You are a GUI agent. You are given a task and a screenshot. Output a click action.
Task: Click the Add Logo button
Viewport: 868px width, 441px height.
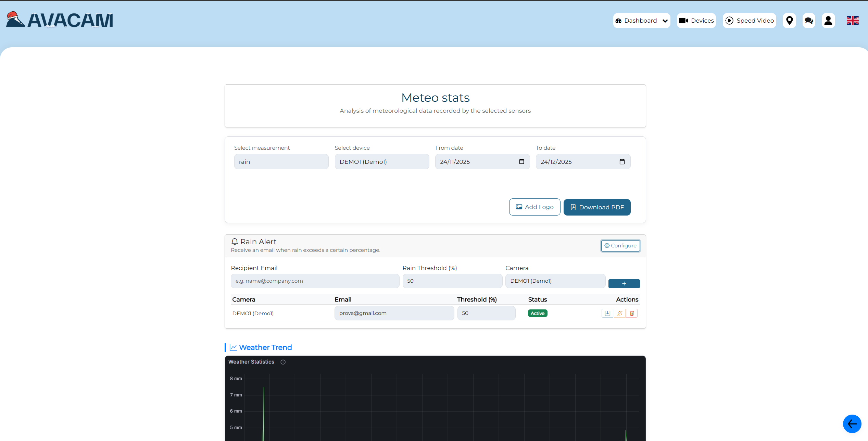coord(534,207)
